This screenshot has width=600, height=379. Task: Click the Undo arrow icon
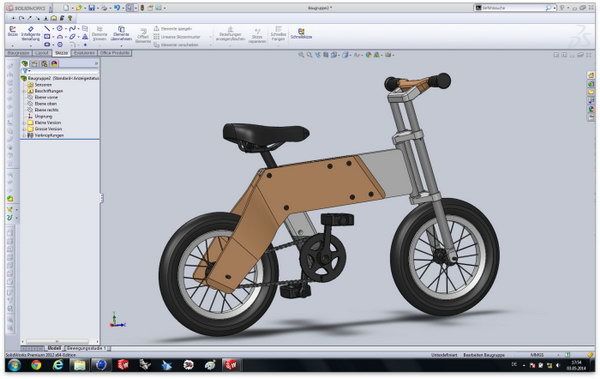[117, 8]
